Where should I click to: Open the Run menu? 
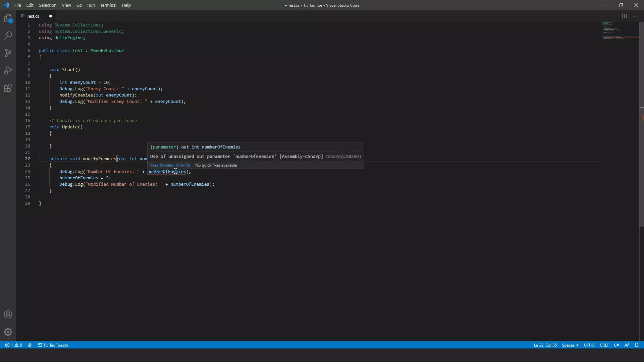(91, 5)
